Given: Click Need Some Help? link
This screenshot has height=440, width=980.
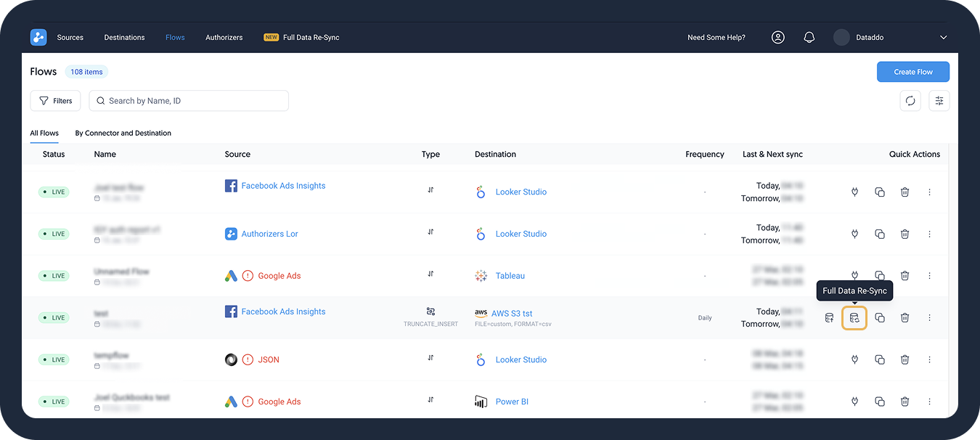Looking at the screenshot, I should (716, 37).
